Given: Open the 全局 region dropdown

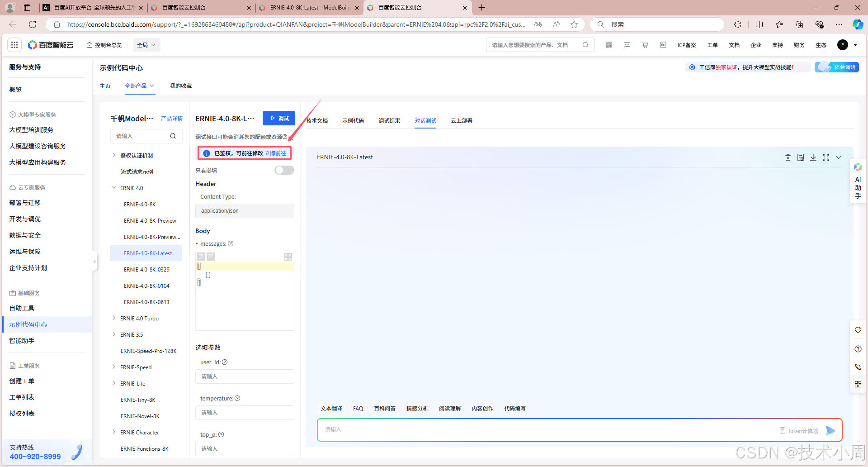Looking at the screenshot, I should (146, 45).
